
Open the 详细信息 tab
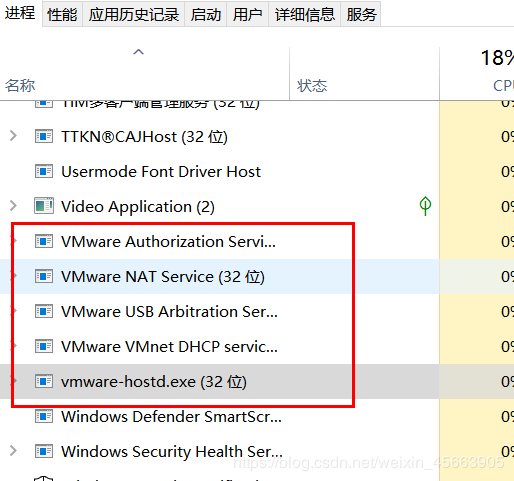pyautogui.click(x=304, y=14)
